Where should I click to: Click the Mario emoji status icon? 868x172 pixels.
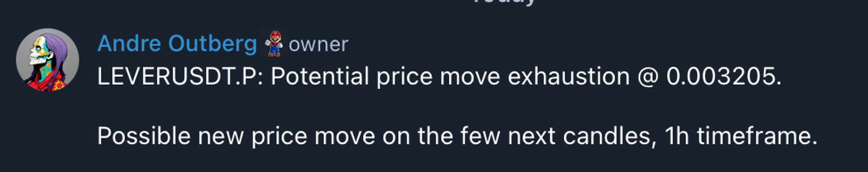coord(274,43)
